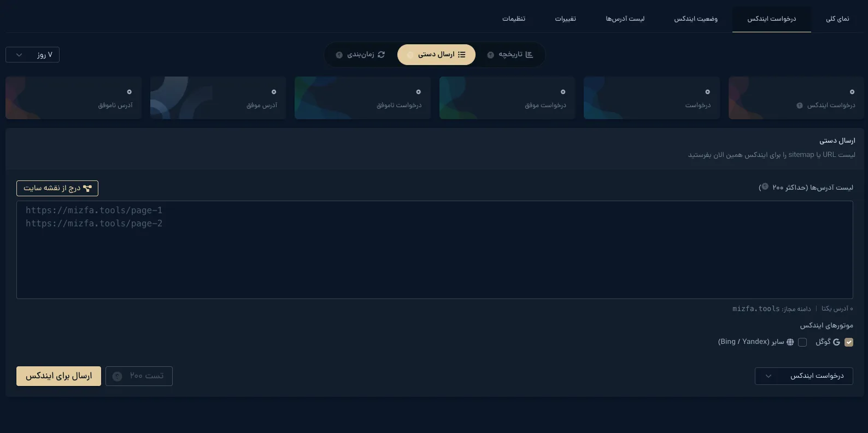
Task: Expand the درخواست ایندکس action type dropdown
Action: 804,376
